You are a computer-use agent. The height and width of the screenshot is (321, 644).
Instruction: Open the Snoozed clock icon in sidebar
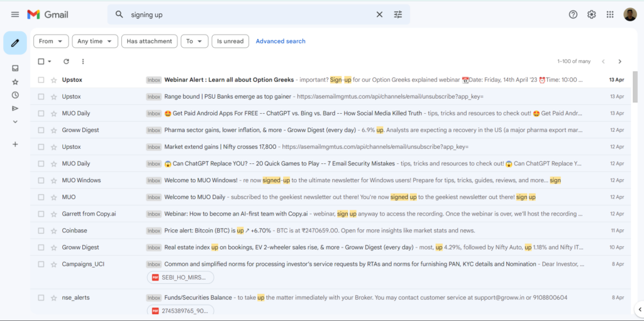click(x=15, y=95)
